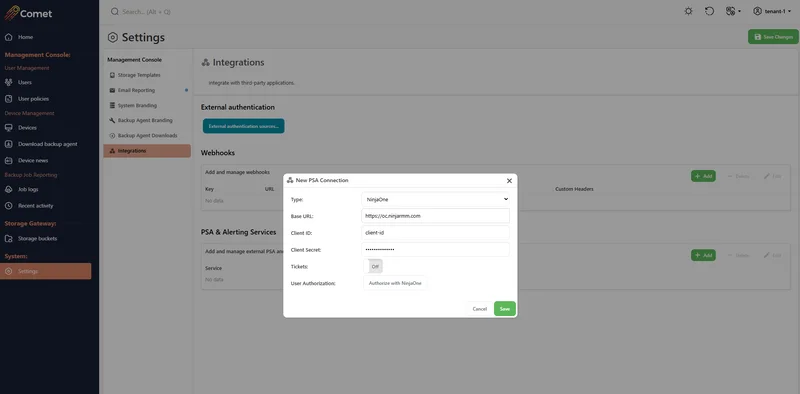This screenshot has width=800, height=394.
Task: Click the Save Changes button
Action: 773,37
